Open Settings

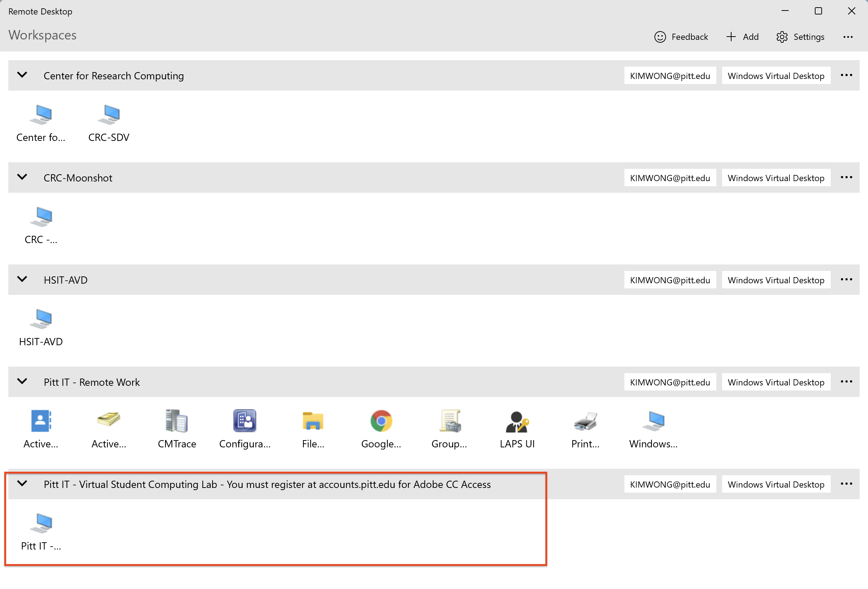click(800, 37)
